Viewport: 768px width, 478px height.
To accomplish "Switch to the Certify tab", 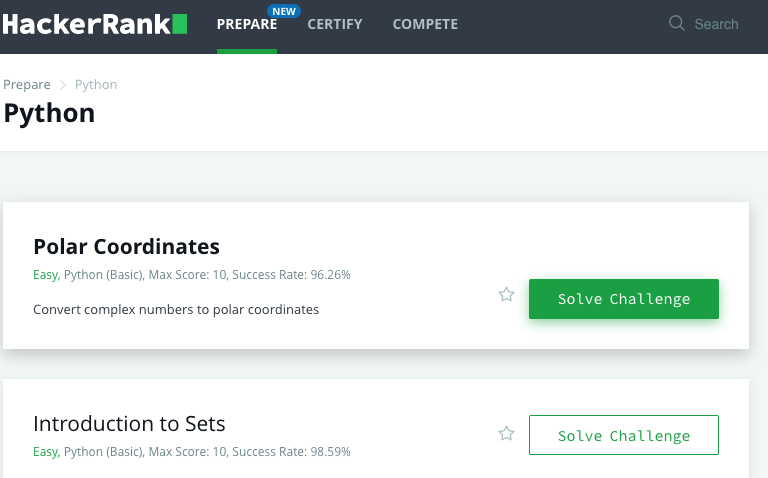I will (x=335, y=24).
